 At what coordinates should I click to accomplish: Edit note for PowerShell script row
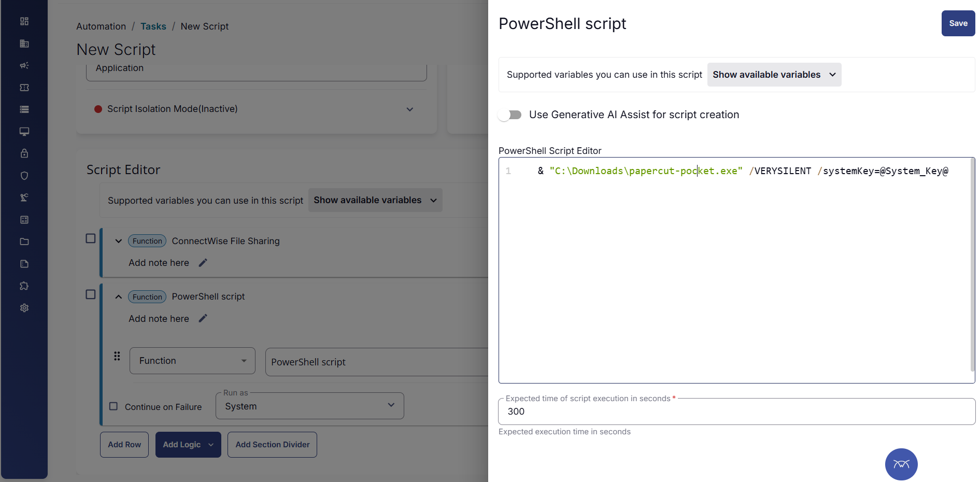click(203, 318)
